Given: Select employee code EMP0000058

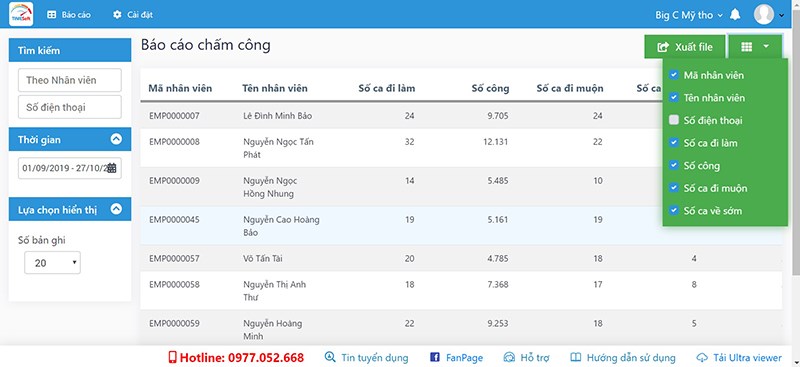Looking at the screenshot, I should coord(174,285).
